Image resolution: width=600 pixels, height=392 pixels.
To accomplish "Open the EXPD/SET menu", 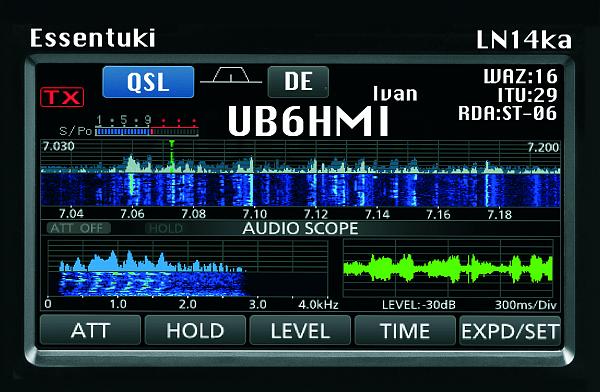I will (x=510, y=330).
